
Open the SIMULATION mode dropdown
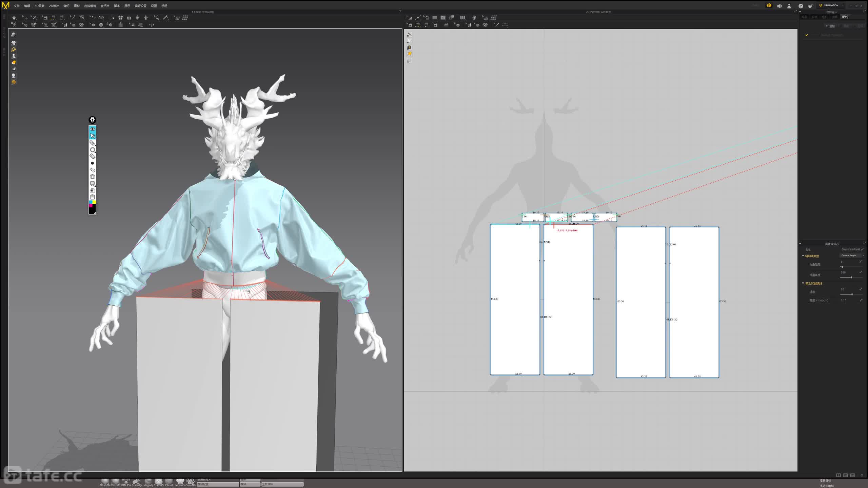(x=831, y=5)
